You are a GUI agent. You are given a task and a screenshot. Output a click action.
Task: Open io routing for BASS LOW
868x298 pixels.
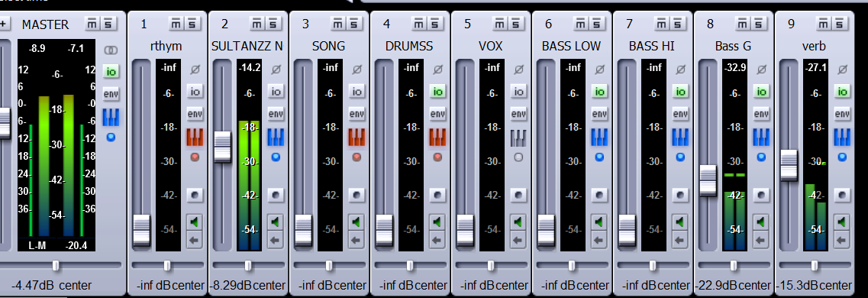(599, 92)
